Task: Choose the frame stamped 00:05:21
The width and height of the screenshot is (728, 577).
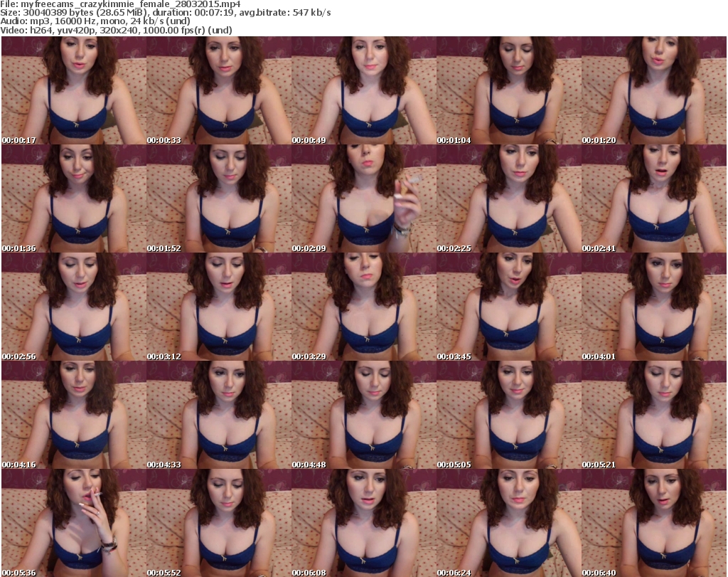Action: pyautogui.click(x=654, y=415)
